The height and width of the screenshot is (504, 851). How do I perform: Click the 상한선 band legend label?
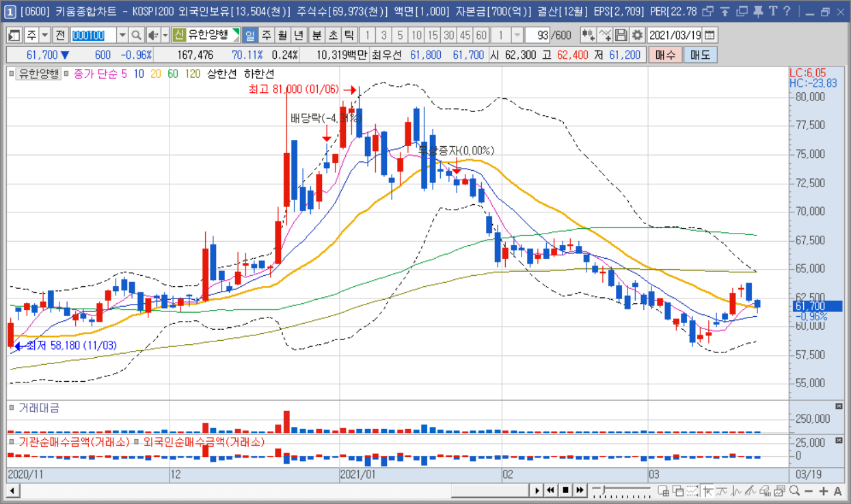tap(221, 74)
